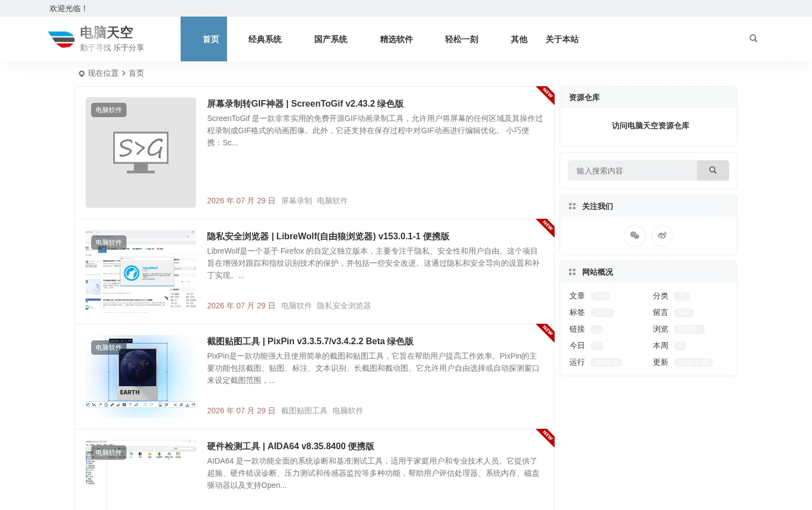Viewport: 812px width, 510px height.
Task: Click the LibreWolf article date
Action: point(241,306)
